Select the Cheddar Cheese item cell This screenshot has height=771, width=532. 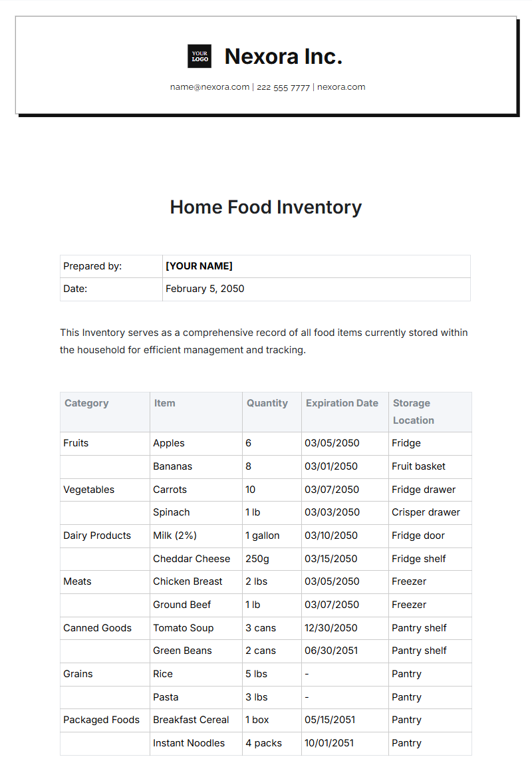click(x=192, y=559)
